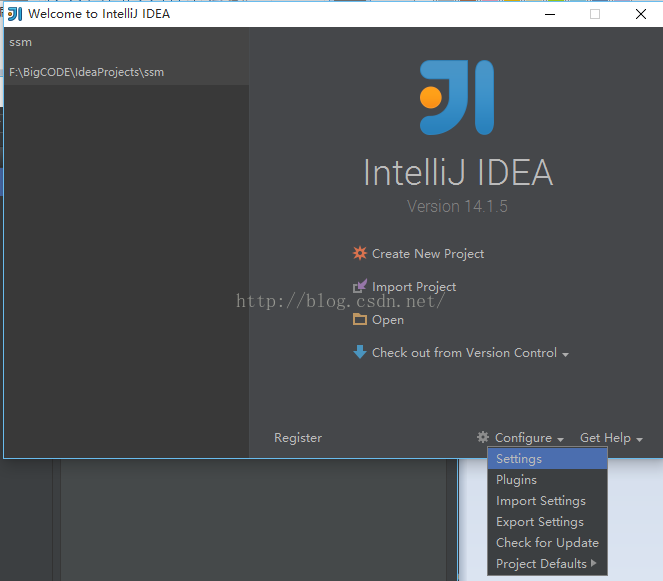Viewport: 663px width, 581px height.
Task: Click the IntelliJ IDEA title bar icon
Action: pos(15,14)
